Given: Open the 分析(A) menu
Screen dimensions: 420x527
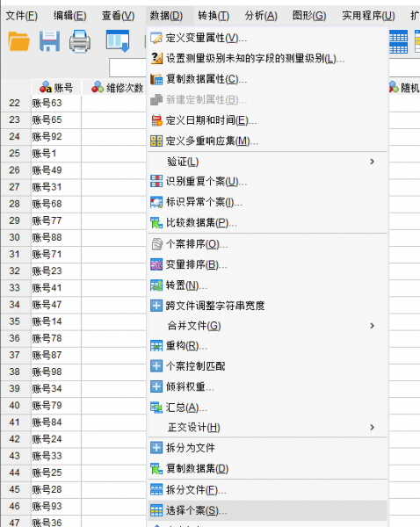Looking at the screenshot, I should click(x=261, y=16).
